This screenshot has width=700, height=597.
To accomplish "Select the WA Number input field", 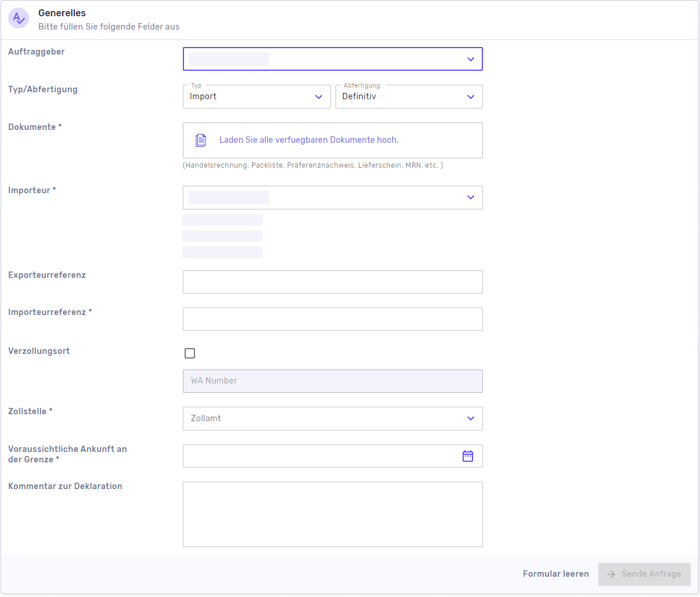I will [x=333, y=381].
